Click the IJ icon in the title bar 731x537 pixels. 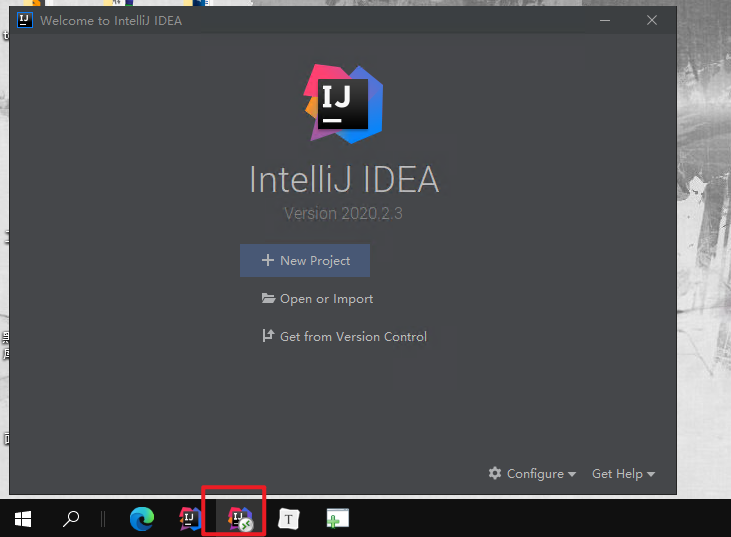[x=24, y=20]
